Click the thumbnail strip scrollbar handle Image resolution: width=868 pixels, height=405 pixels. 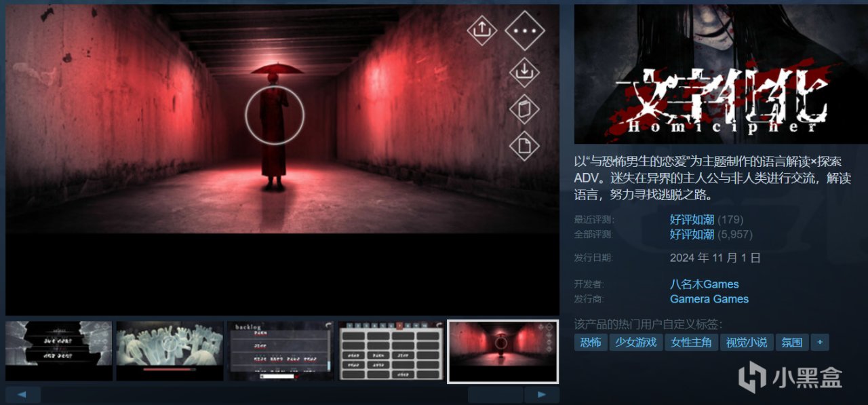tap(495, 394)
